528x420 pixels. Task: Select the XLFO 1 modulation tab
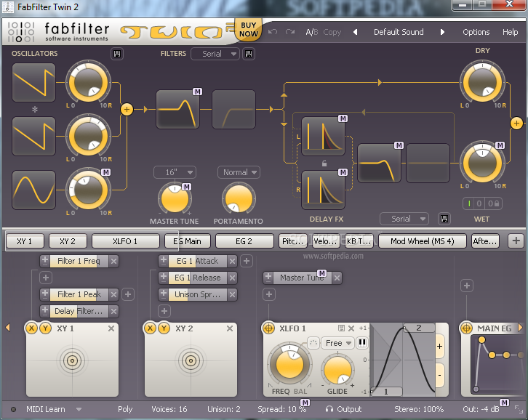pyautogui.click(x=125, y=241)
